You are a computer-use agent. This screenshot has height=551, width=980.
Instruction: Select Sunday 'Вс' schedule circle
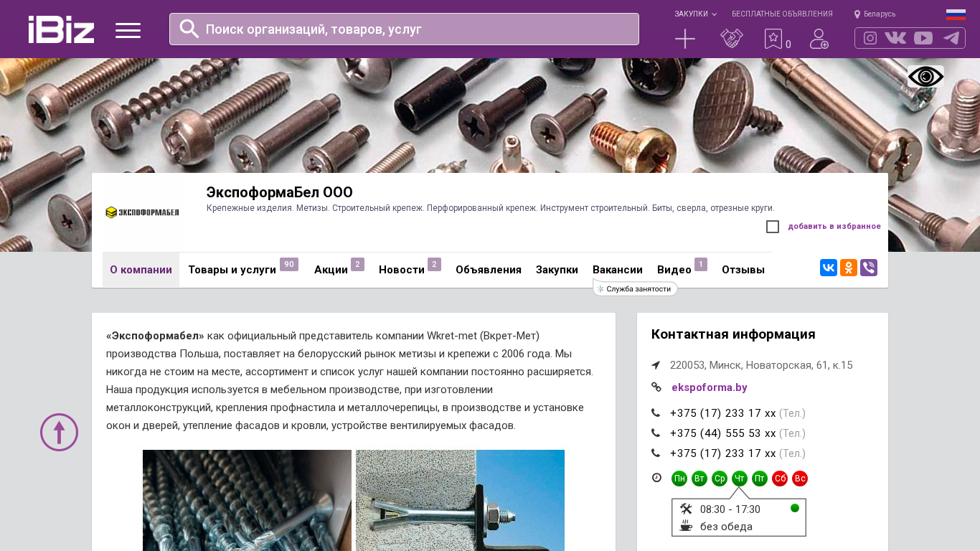point(800,479)
